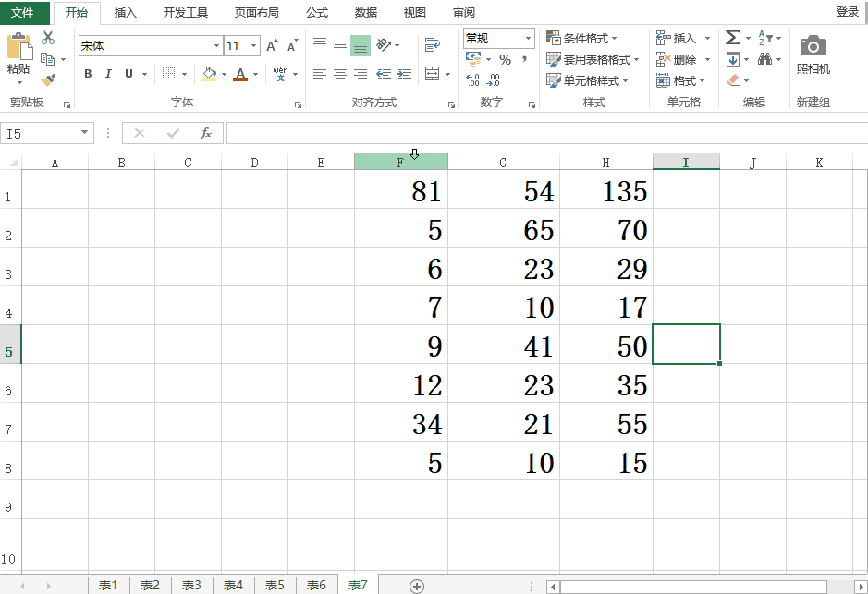The image size is (868, 594).
Task: Toggle the bottom align button
Action: click(x=361, y=44)
